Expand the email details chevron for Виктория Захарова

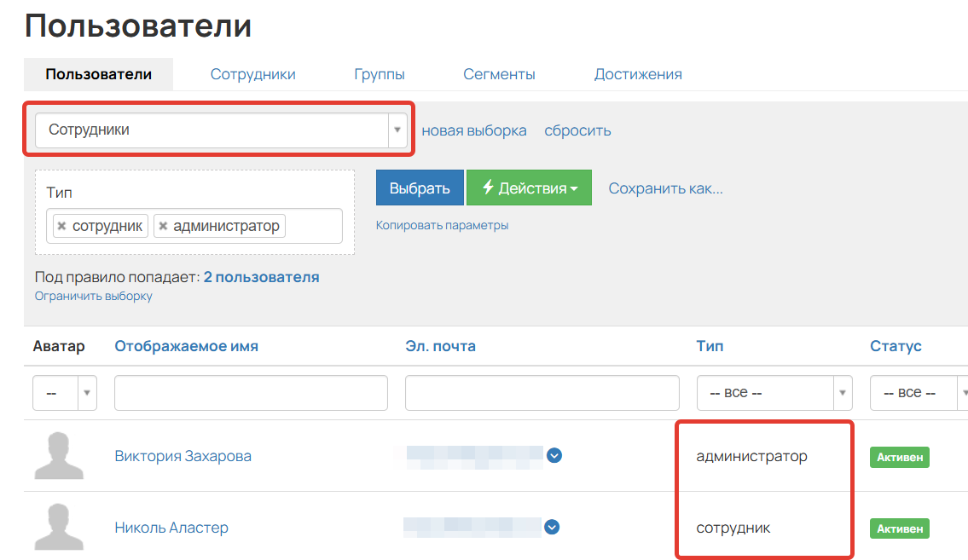pos(554,456)
